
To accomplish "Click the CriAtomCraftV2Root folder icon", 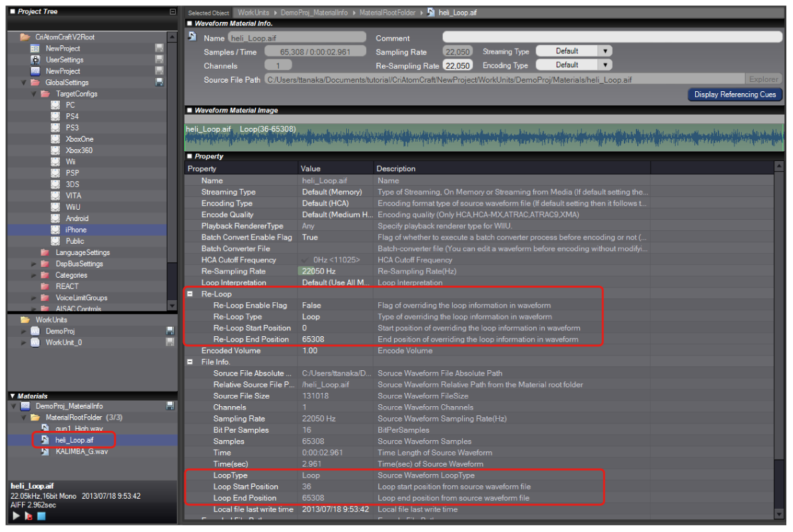I will tap(25, 37).
